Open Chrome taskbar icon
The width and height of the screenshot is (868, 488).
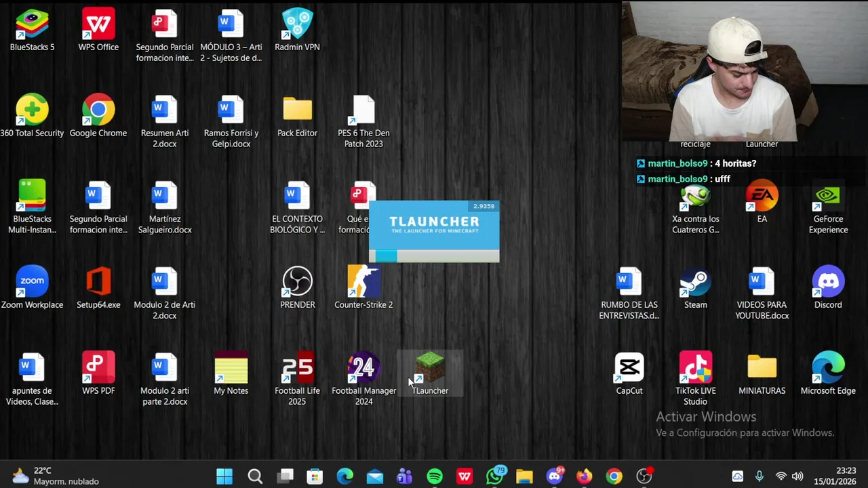(614, 476)
